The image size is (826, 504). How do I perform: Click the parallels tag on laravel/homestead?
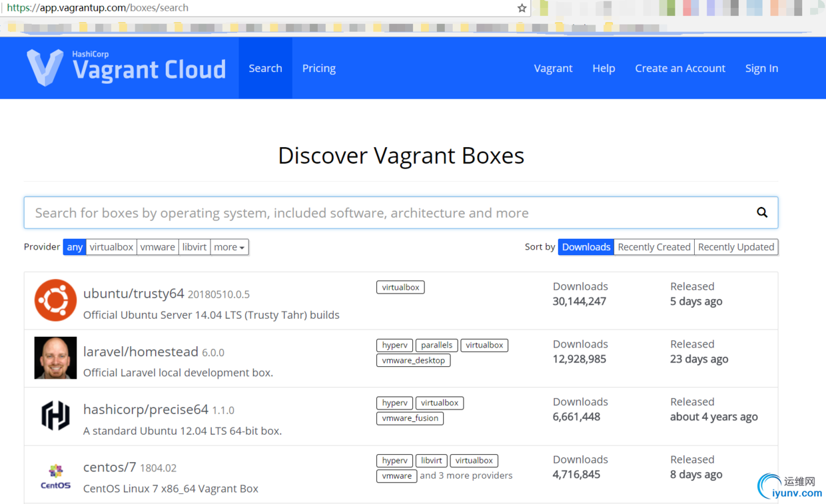pyautogui.click(x=436, y=345)
